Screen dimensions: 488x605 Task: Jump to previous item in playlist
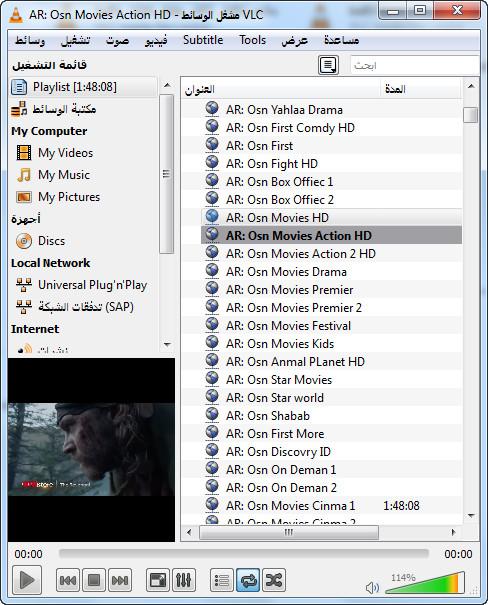(68, 580)
